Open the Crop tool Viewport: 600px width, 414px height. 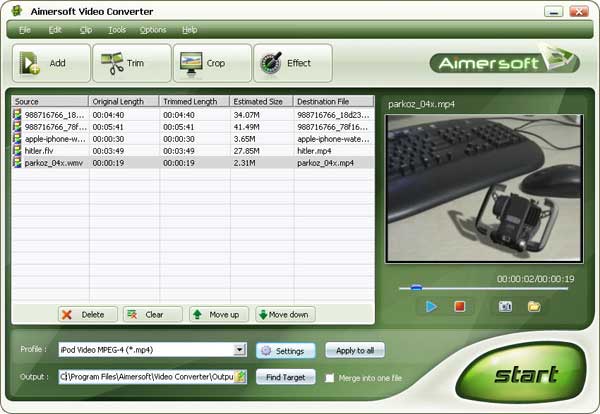click(212, 63)
